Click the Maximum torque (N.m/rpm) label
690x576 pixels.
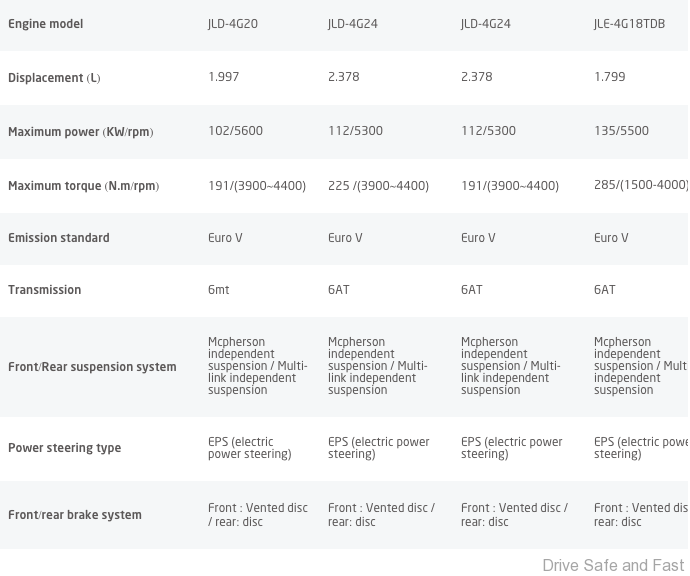pyautogui.click(x=83, y=186)
